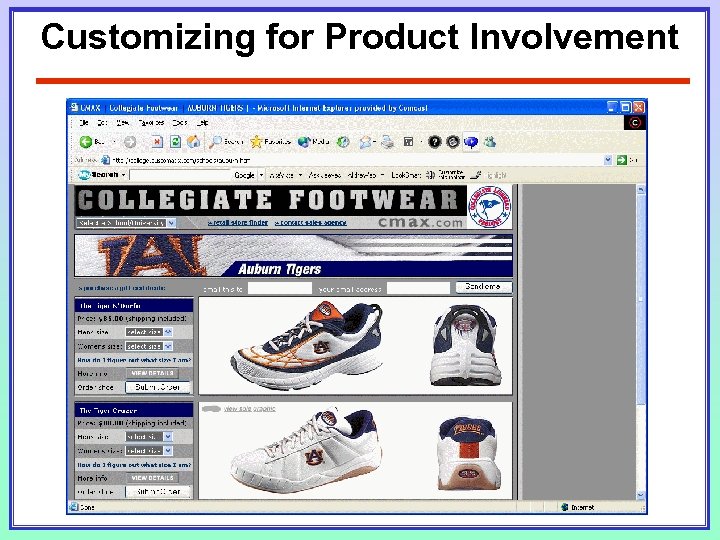
Task: Open the Favorites menu
Action: [151, 123]
